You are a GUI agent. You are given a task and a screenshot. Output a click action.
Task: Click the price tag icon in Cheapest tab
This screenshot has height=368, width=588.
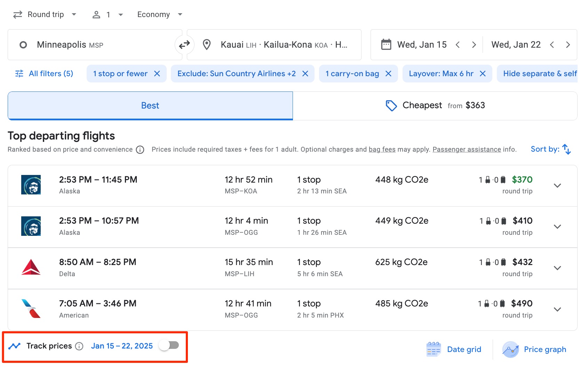[x=391, y=105]
